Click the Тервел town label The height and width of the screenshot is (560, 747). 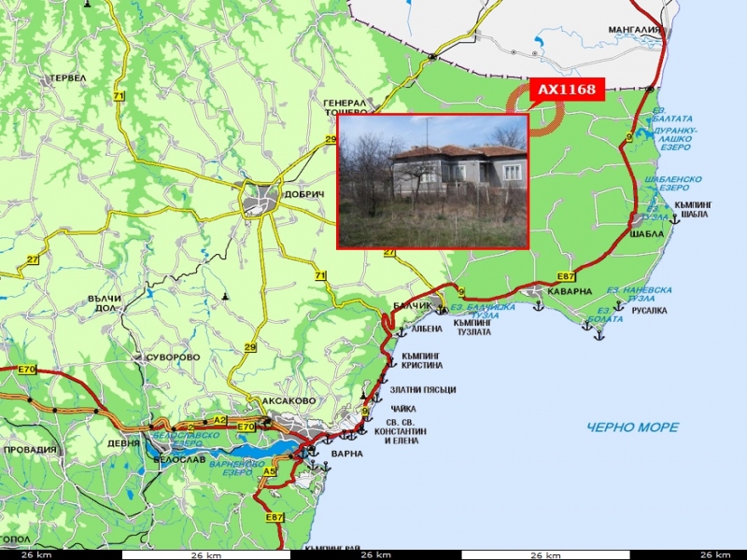tap(68, 78)
